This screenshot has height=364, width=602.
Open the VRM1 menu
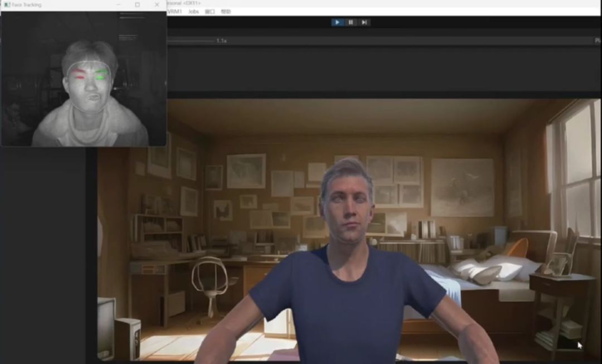174,12
